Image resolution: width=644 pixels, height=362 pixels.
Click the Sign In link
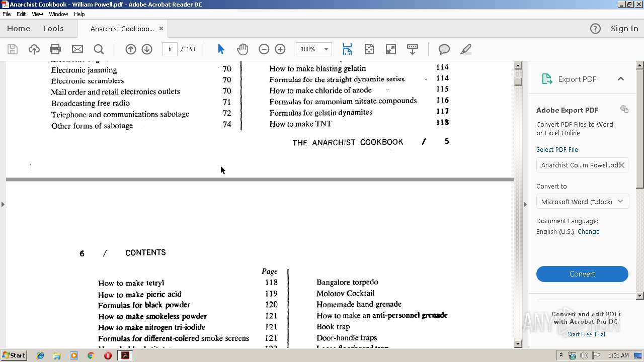pos(624,29)
